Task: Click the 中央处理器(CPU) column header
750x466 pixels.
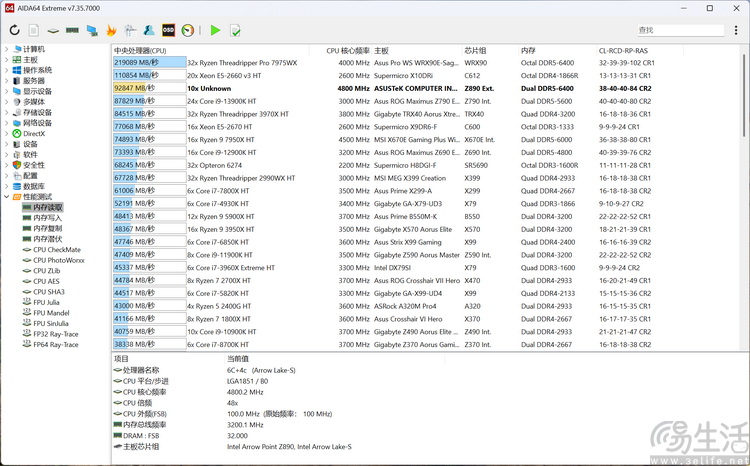Action: [140, 50]
